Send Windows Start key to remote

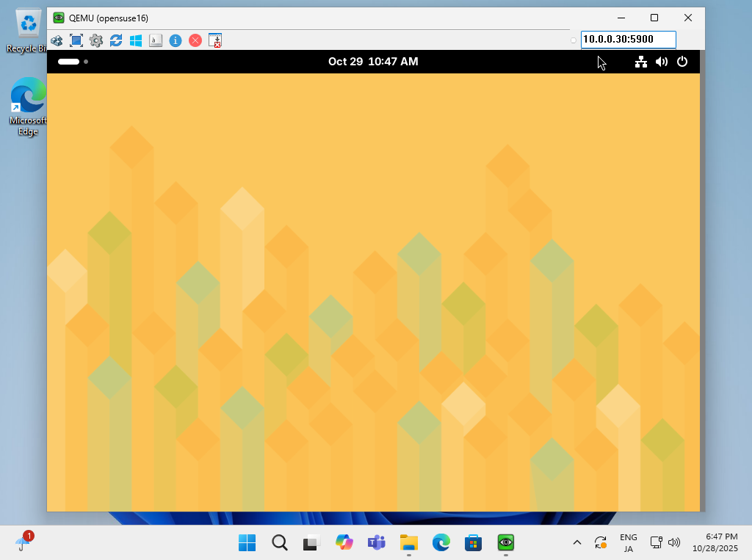click(136, 41)
